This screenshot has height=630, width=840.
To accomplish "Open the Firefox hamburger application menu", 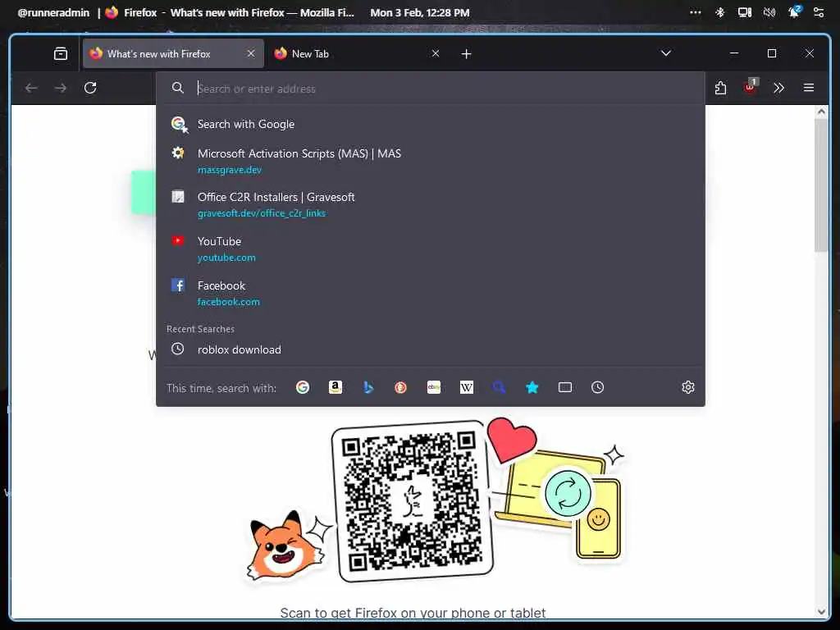I will tap(809, 88).
